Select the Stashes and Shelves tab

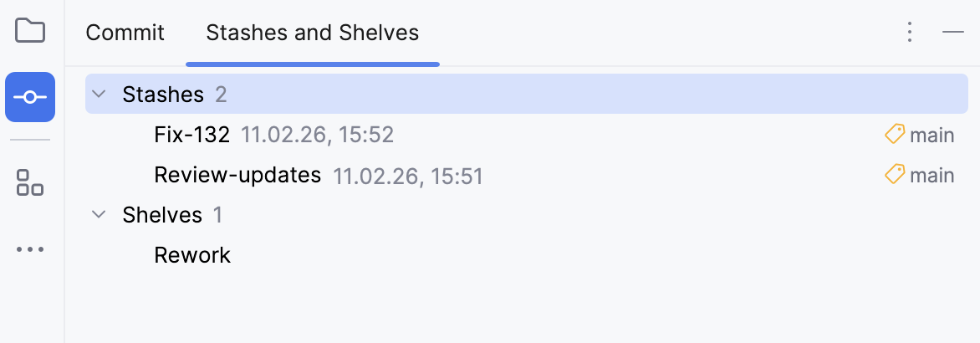click(x=312, y=33)
